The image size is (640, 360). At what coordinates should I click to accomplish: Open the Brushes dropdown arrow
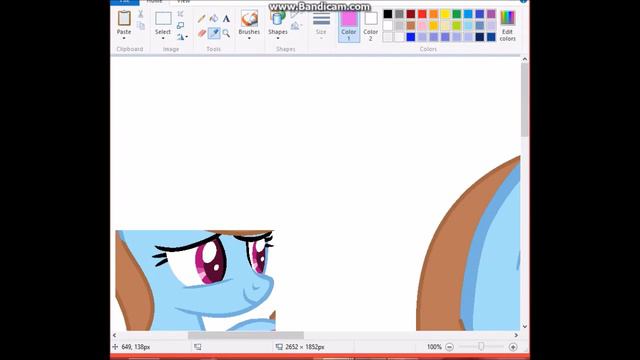249,38
